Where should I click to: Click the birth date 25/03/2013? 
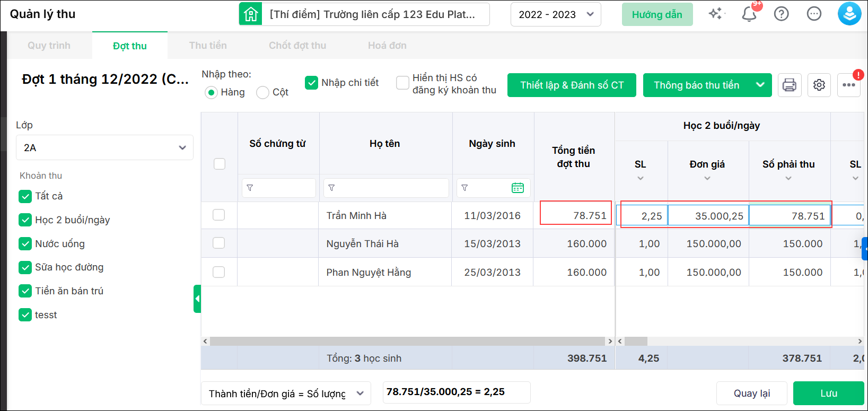[x=493, y=273]
